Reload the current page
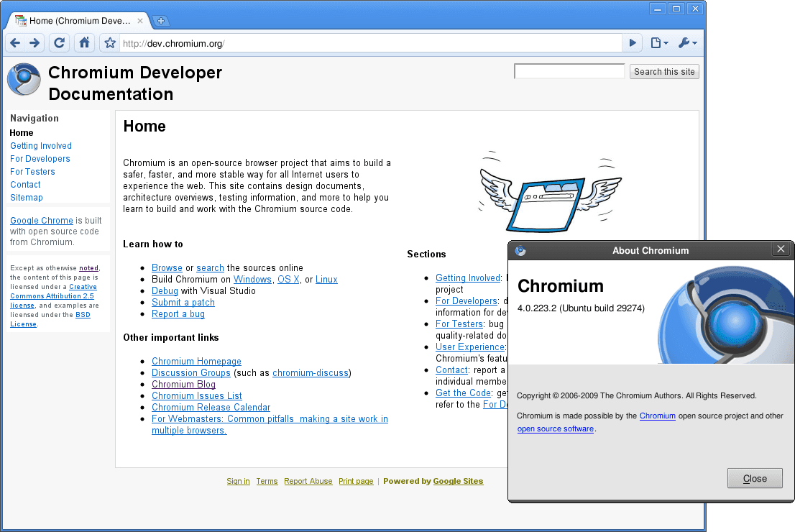 point(59,42)
